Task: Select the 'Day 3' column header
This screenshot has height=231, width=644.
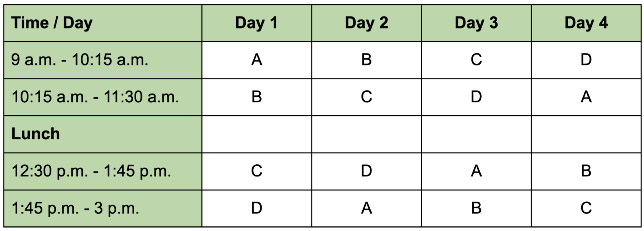Action: (x=476, y=23)
